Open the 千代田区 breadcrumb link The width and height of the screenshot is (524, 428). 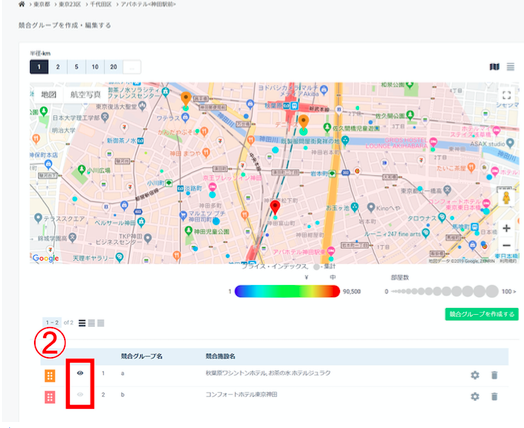[x=101, y=4]
